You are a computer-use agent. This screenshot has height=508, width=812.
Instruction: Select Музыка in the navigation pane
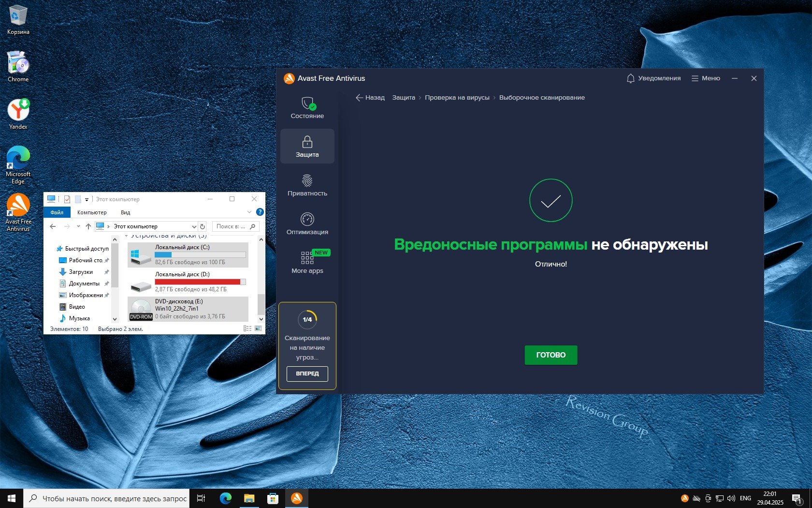coord(75,318)
